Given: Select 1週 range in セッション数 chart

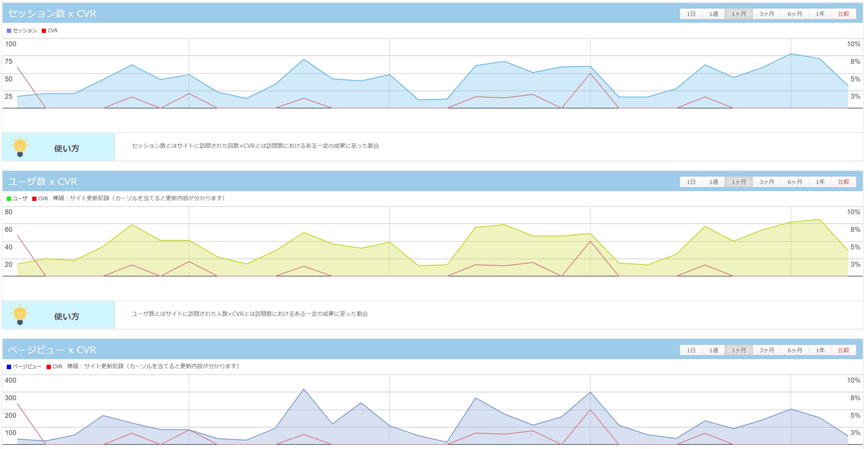Looking at the screenshot, I should (x=713, y=14).
